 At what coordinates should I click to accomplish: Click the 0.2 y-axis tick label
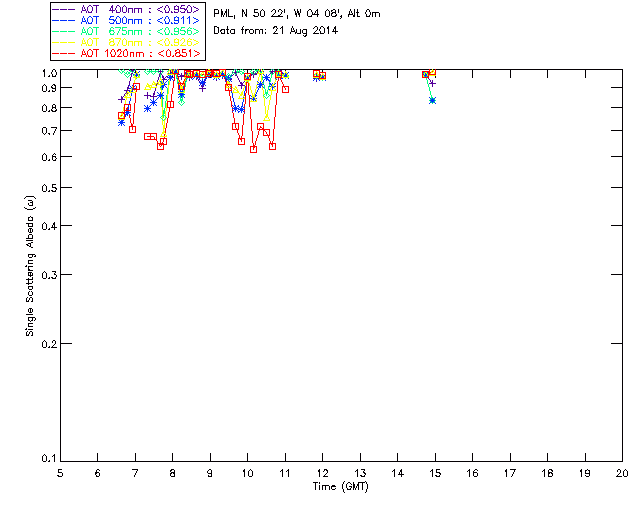pyautogui.click(x=49, y=344)
